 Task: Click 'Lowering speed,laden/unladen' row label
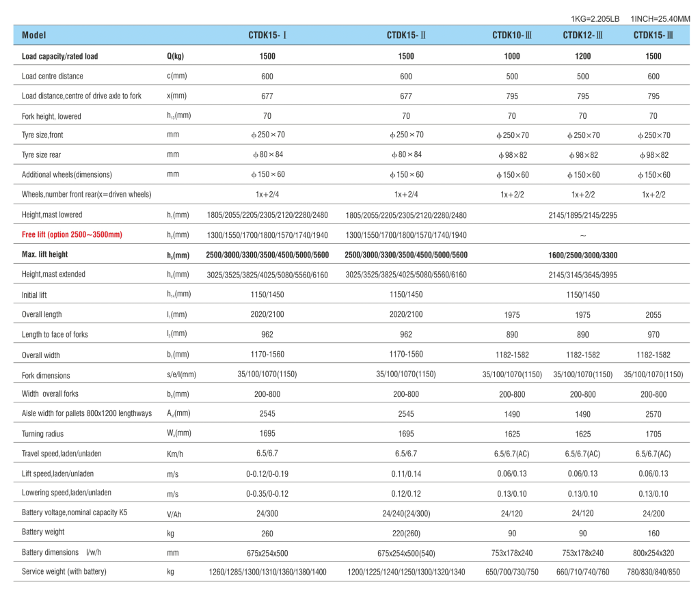[66, 493]
